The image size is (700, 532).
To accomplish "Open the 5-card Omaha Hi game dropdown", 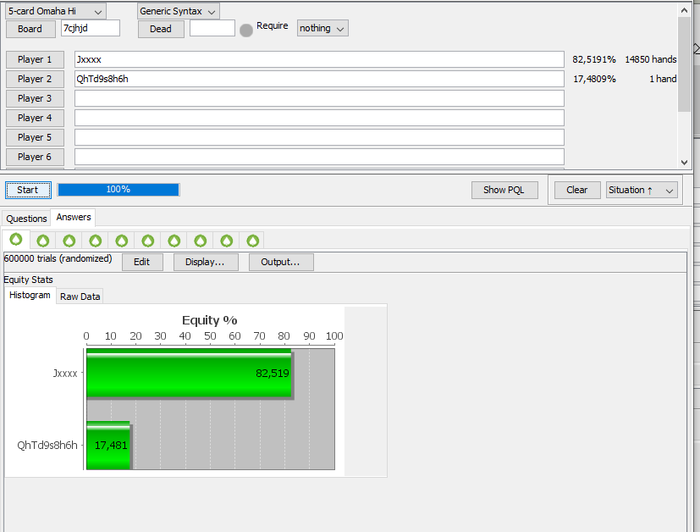I will (56, 11).
